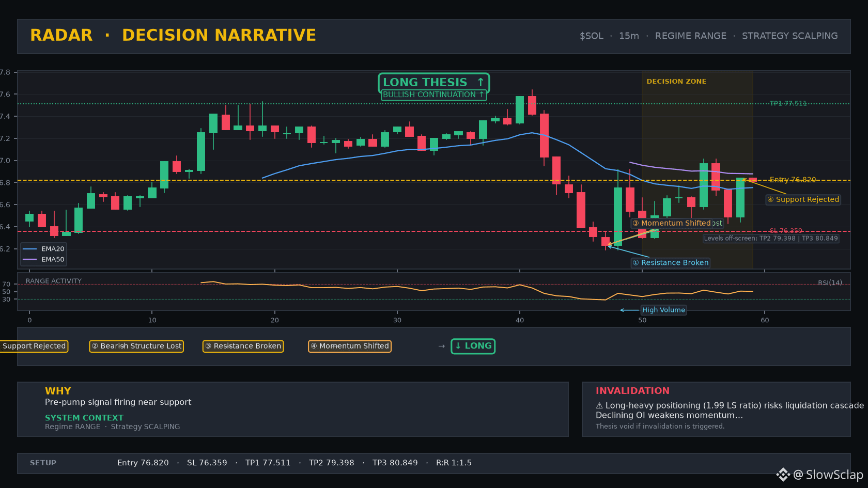Click TP2 79.398 in the SETUP bar
The image size is (868, 488).
tap(332, 463)
